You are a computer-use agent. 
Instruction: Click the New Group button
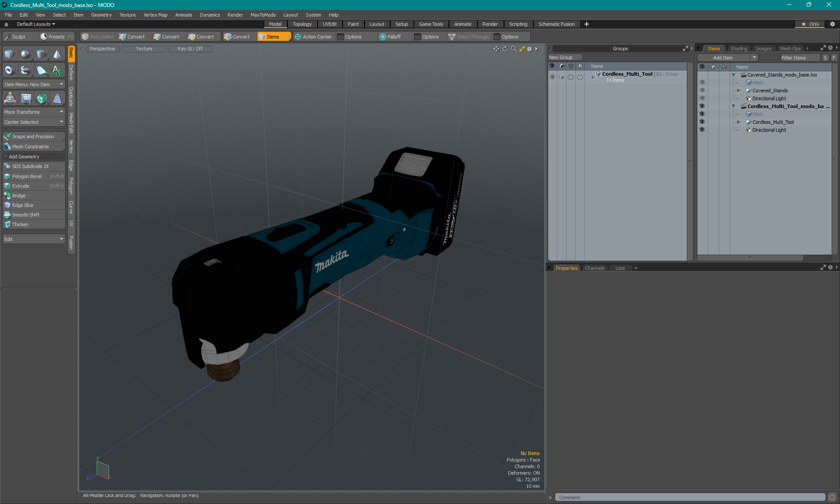coord(565,57)
